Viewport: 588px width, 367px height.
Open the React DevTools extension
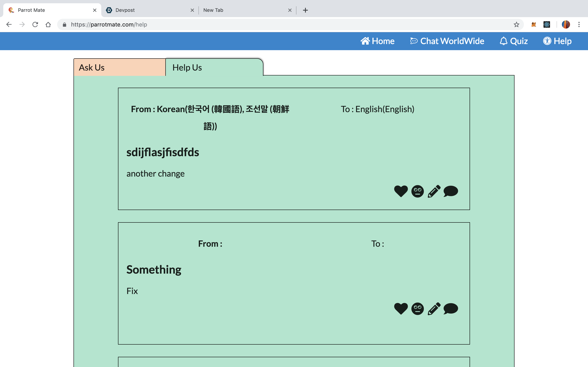[546, 24]
